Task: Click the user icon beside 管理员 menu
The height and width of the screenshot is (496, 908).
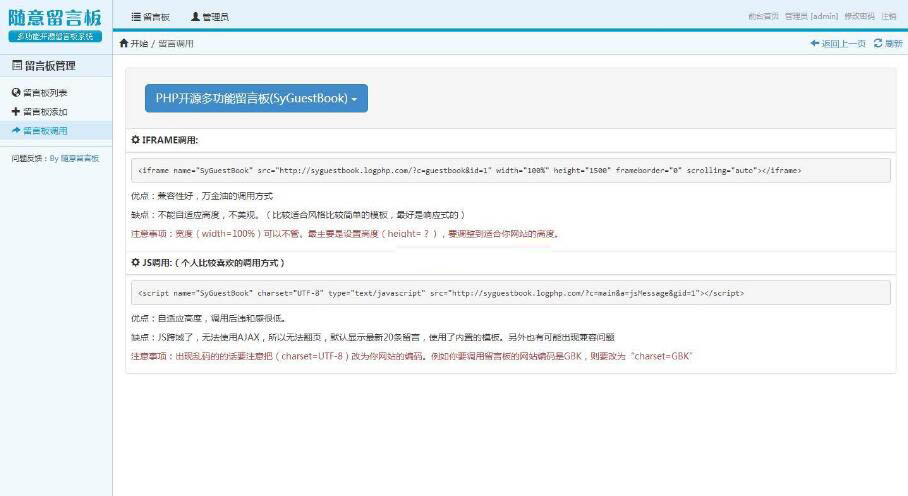Action: click(x=195, y=17)
